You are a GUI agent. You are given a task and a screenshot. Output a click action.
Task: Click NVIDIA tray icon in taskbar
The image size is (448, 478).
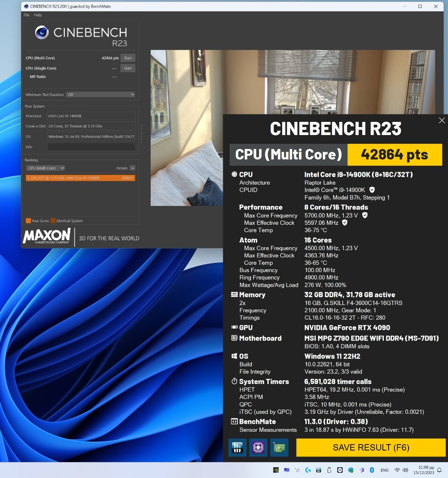(276, 470)
